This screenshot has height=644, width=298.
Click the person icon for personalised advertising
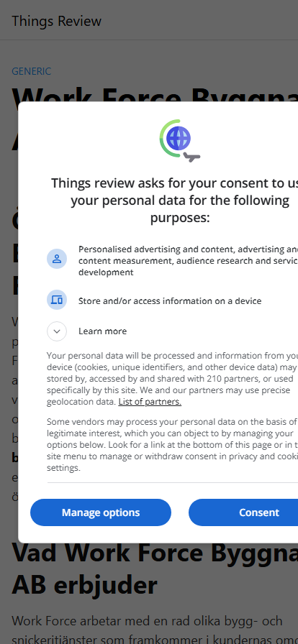tap(57, 259)
